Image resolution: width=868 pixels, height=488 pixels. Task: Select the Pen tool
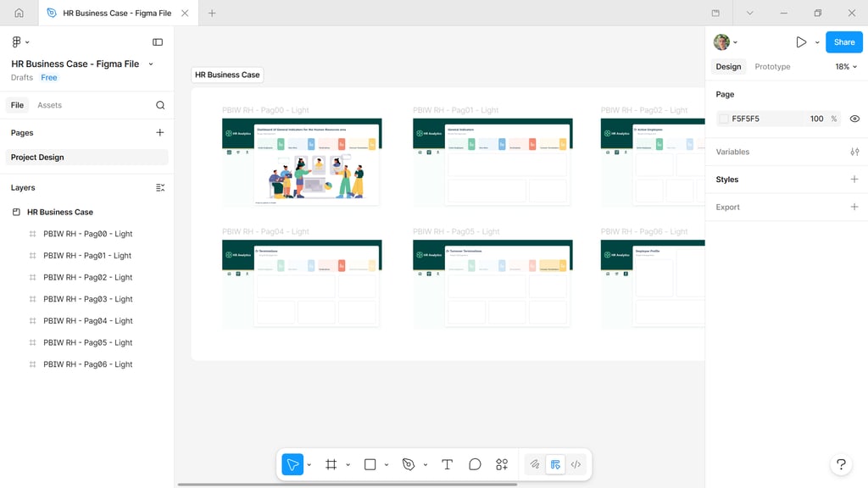[407, 464]
